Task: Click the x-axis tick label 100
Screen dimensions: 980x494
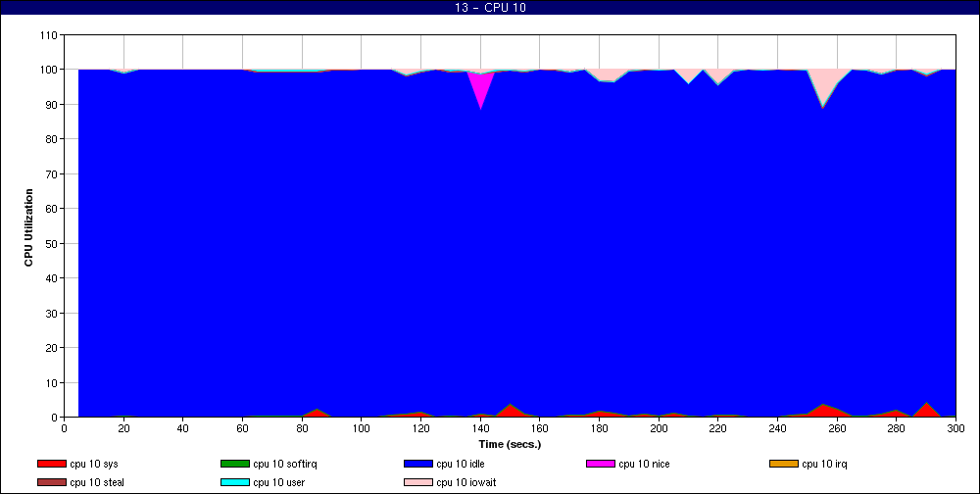Action: (362, 428)
